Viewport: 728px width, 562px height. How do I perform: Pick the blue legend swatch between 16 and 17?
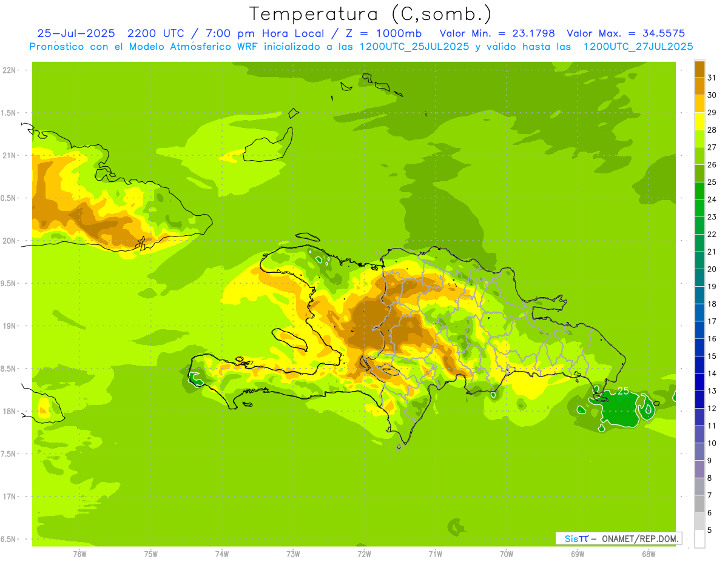pyautogui.click(x=699, y=330)
